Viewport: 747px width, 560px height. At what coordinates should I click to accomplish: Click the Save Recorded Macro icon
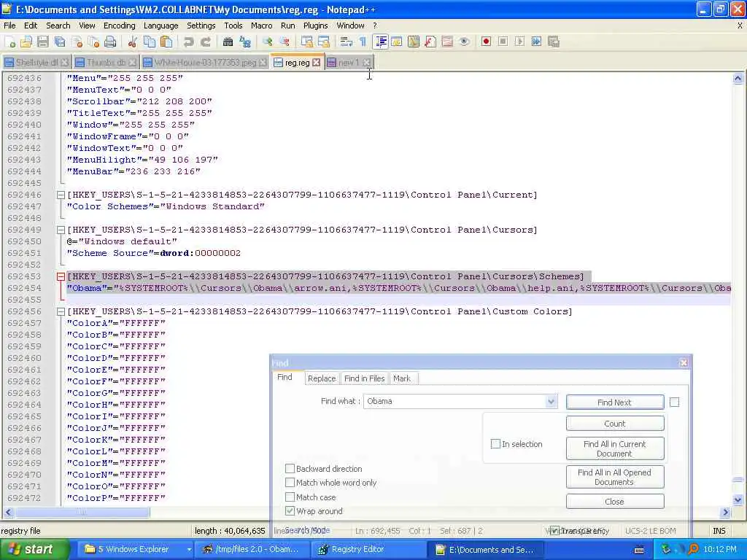[x=554, y=42]
